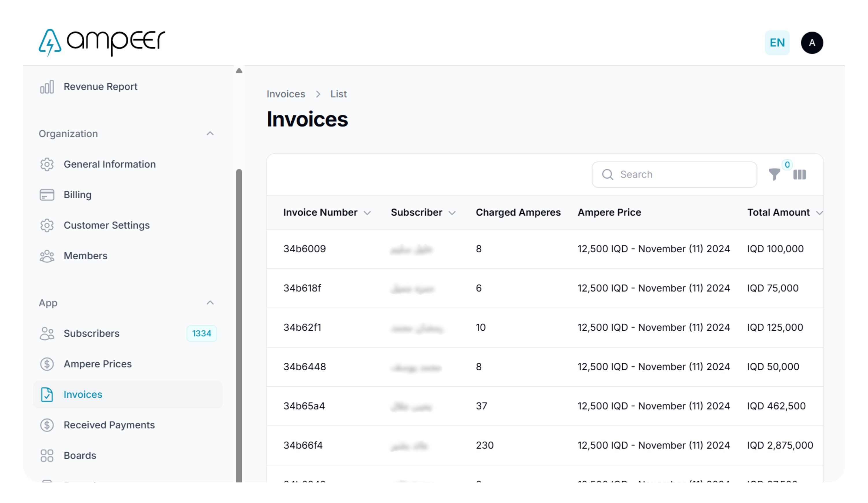Open Received Payments page
Screen dimensions: 868x503
(109, 425)
